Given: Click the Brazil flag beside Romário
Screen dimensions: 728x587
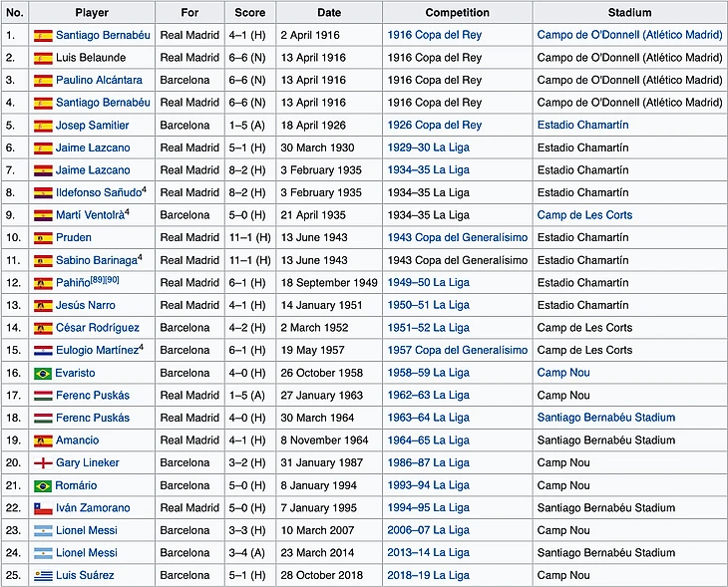Looking at the screenshot, I should 43,485.
